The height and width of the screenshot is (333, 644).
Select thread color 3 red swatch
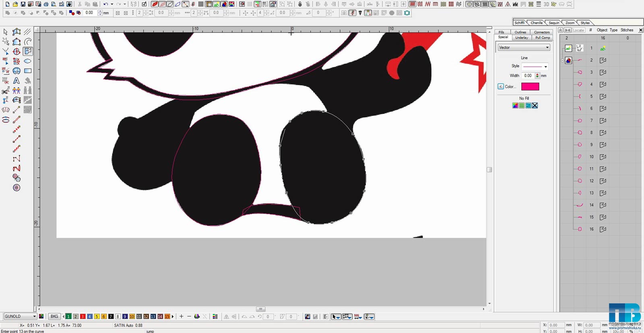(x=83, y=317)
